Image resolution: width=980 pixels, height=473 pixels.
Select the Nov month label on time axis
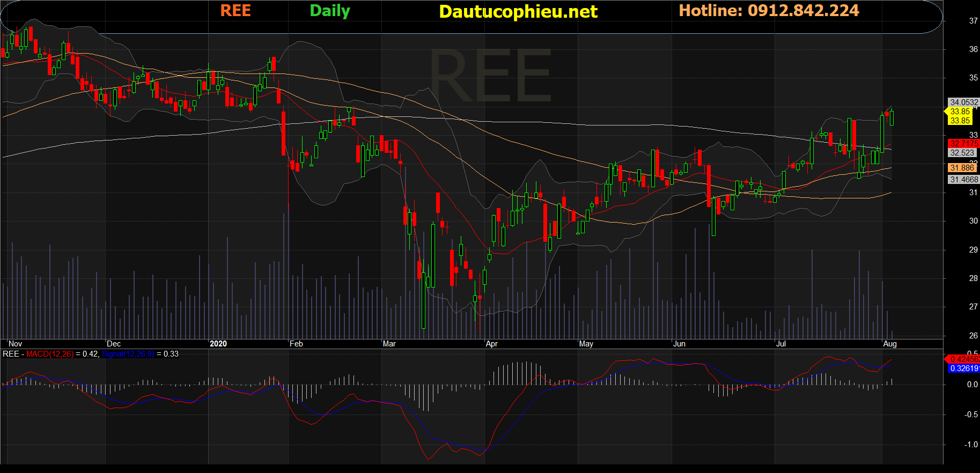coord(16,344)
